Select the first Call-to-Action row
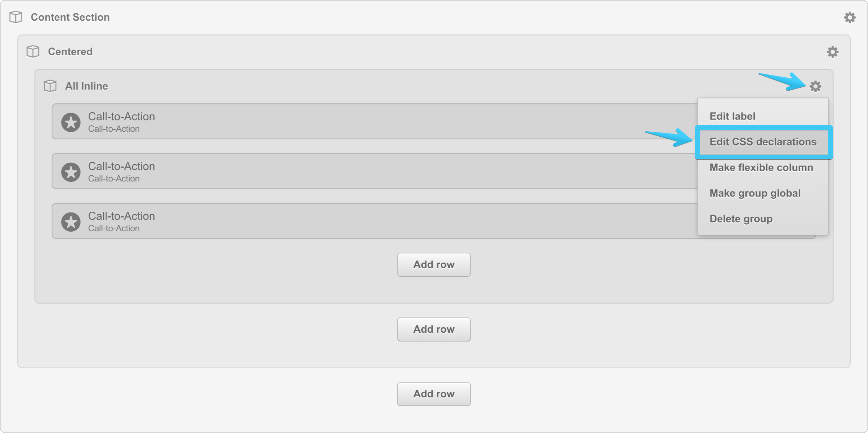868x433 pixels. (x=344, y=122)
